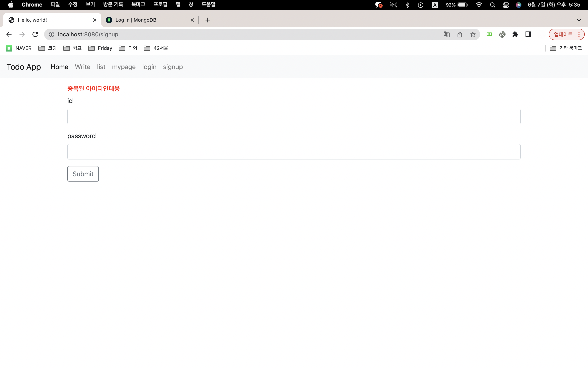This screenshot has height=368, width=588.
Task: Close the Log in | MongoDB tab
Action: tap(192, 20)
